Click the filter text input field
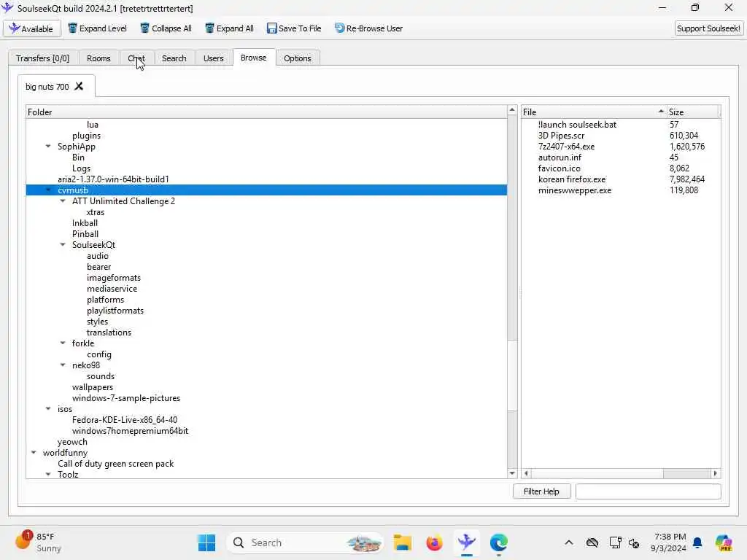 point(648,491)
